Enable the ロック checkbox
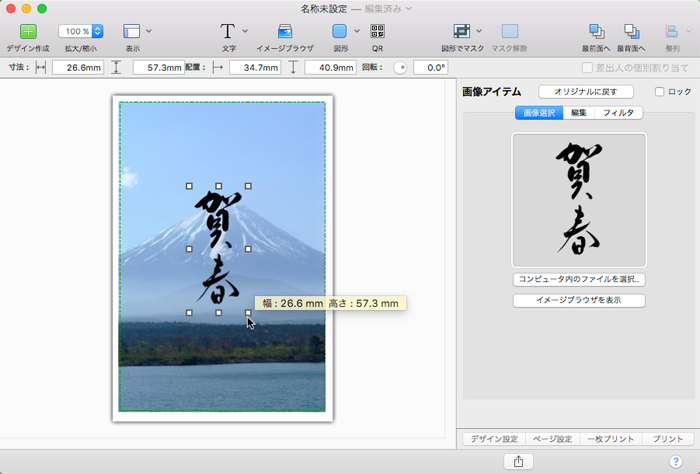700x474 pixels. [659, 91]
